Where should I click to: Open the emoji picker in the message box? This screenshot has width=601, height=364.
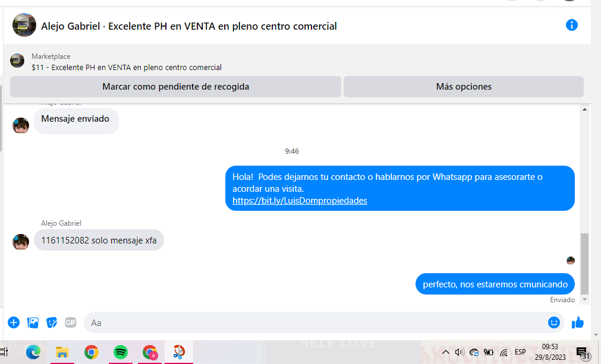click(x=554, y=322)
